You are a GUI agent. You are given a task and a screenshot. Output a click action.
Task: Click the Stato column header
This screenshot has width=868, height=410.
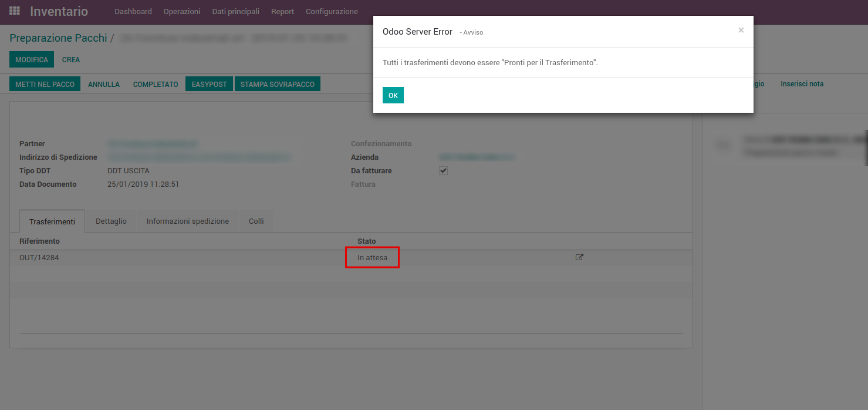click(x=367, y=241)
